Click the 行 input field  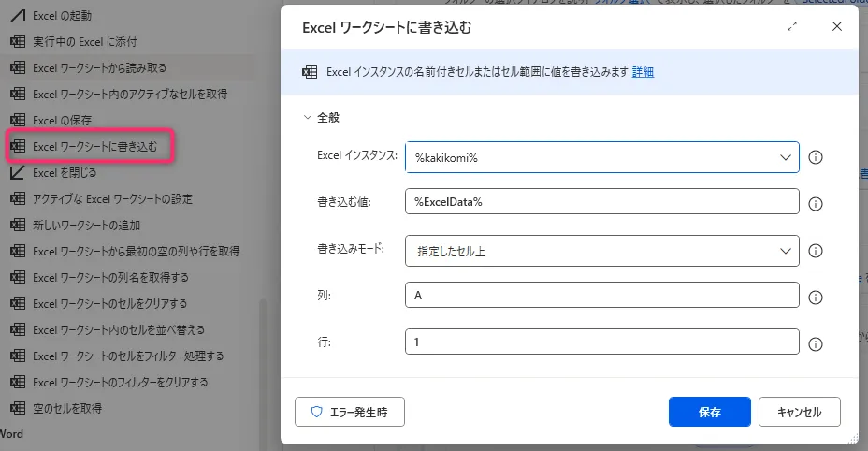(601, 342)
